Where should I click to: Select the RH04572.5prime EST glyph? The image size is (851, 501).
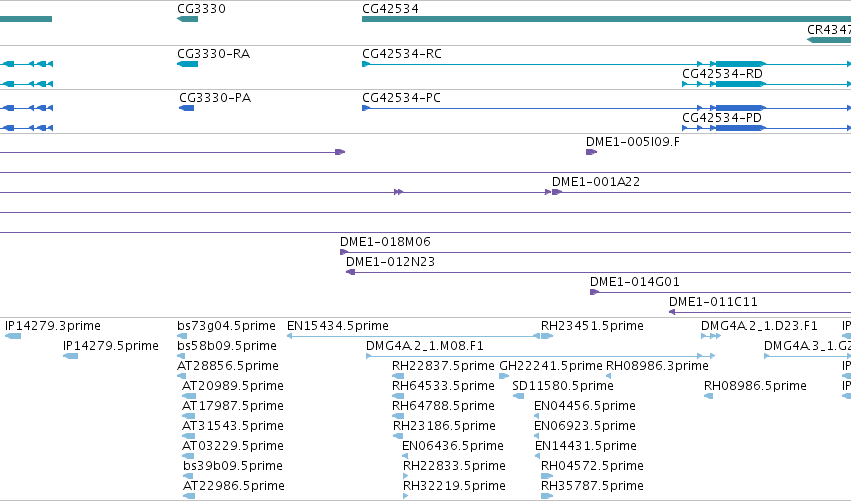click(547, 476)
